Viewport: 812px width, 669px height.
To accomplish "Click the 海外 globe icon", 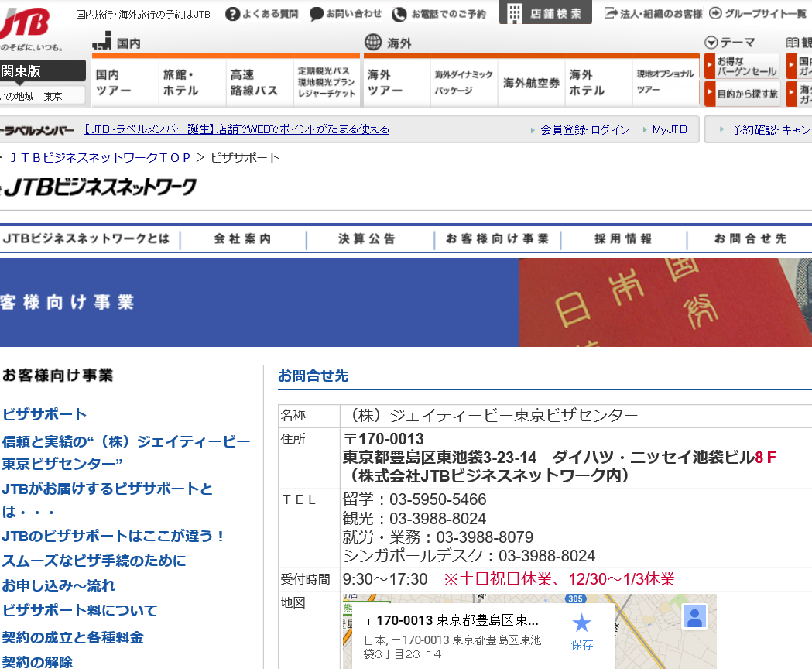I will 373,42.
